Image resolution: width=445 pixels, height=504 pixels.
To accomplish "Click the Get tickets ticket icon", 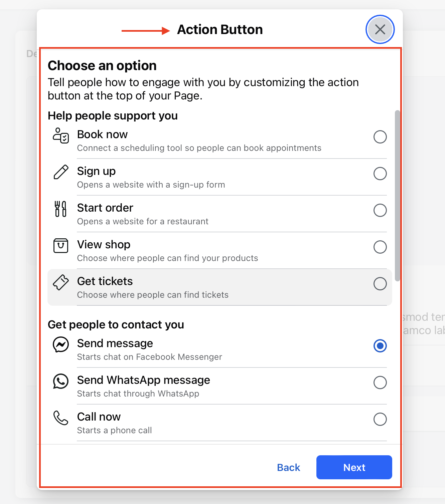I will pos(61,282).
